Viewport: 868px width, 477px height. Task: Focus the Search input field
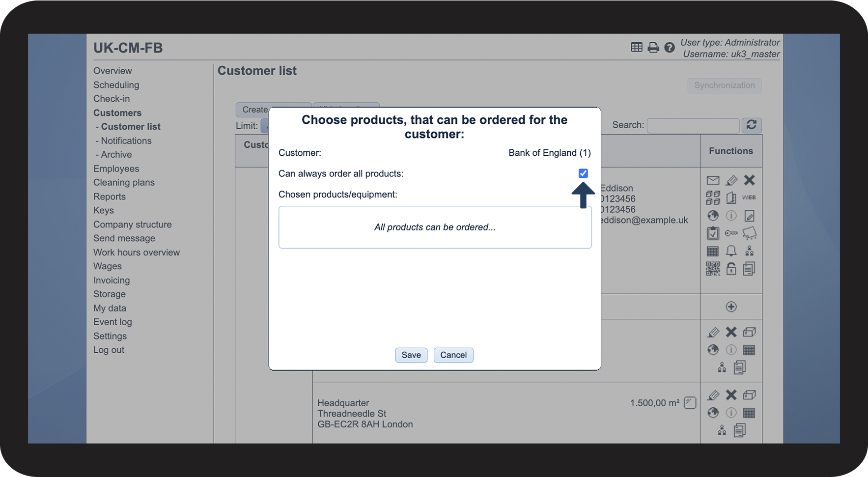click(x=693, y=125)
